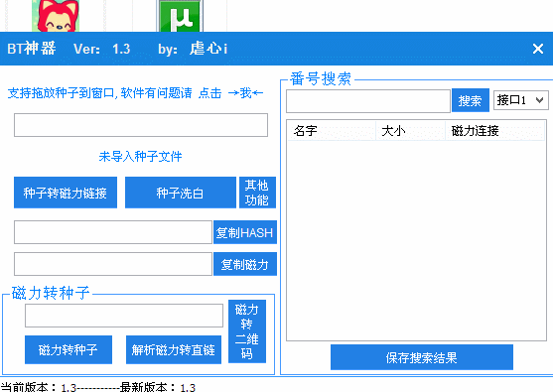This screenshot has height=392, width=553.
Task: Open the green uTorrent icon
Action: pyautogui.click(x=181, y=16)
